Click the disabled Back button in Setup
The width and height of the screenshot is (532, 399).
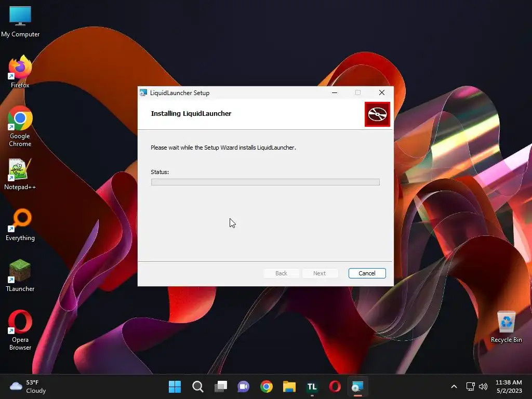click(281, 273)
